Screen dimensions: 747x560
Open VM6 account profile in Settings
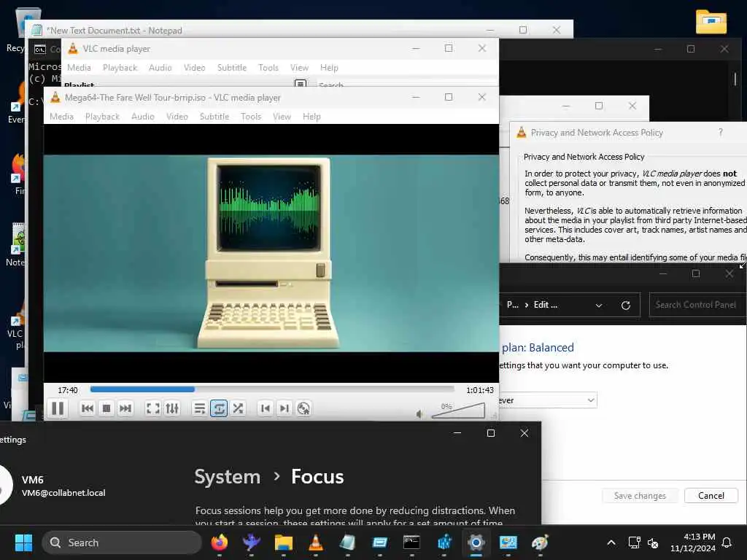tap(54, 486)
